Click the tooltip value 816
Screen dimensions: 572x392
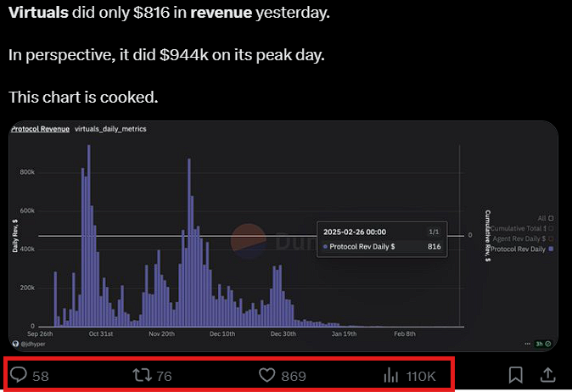pyautogui.click(x=435, y=247)
